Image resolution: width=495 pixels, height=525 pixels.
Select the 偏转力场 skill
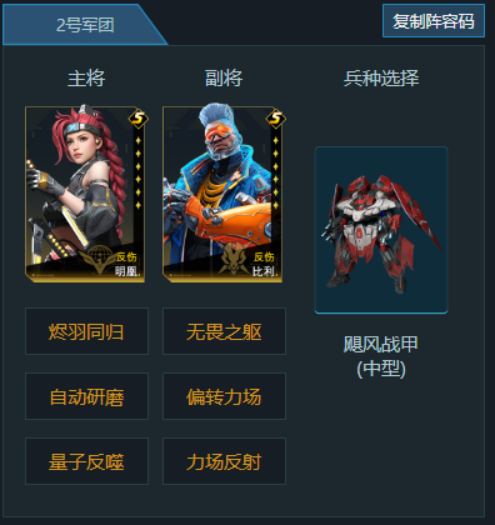coord(224,396)
